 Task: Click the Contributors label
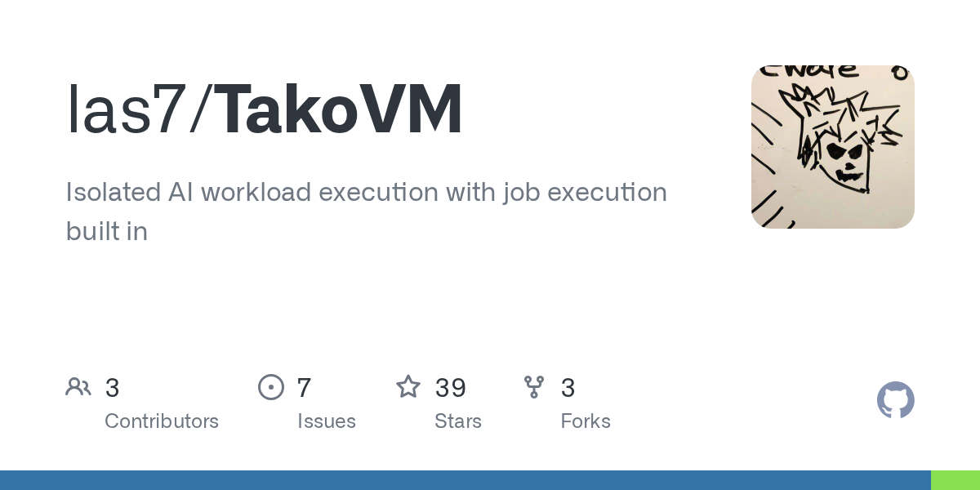162,421
